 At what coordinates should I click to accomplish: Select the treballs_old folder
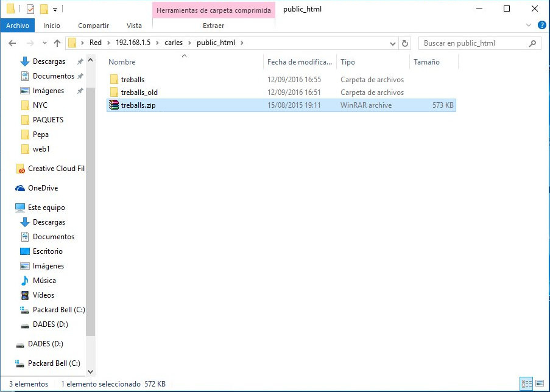[139, 93]
